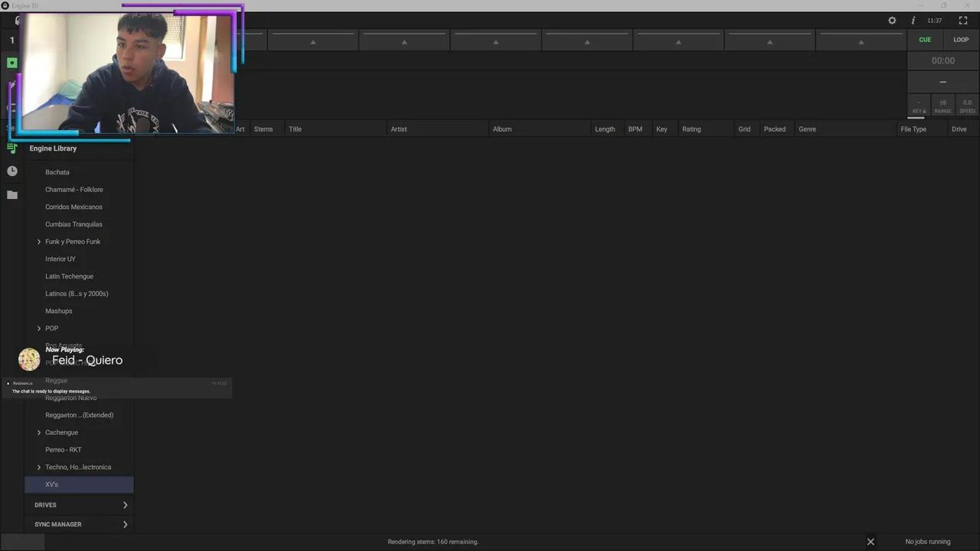Screen dimensions: 980x551
Task: Click the 00:00 time display
Action: pos(943,60)
